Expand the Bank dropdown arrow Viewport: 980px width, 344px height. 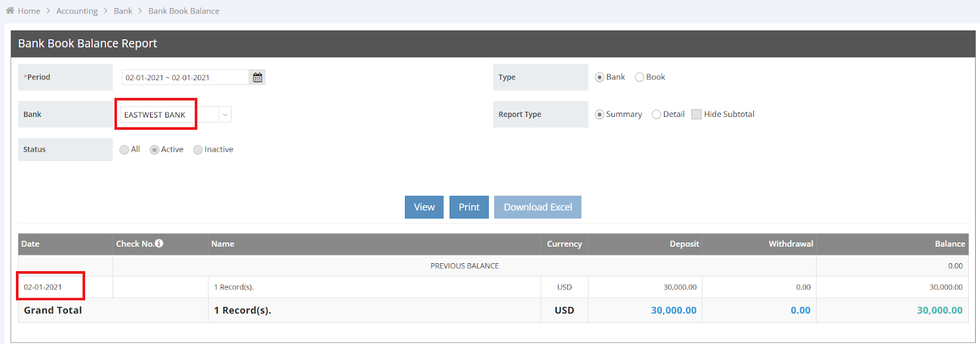pyautogui.click(x=225, y=114)
